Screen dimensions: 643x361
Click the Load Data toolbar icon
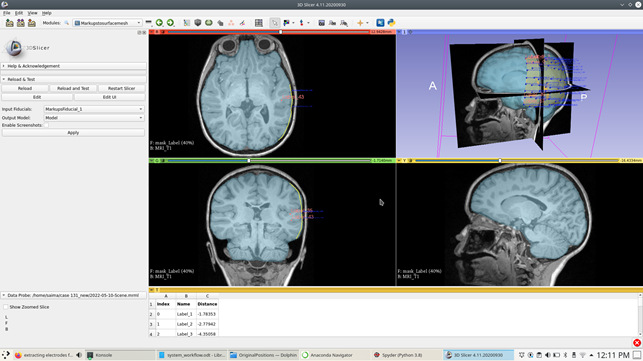click(x=9, y=23)
